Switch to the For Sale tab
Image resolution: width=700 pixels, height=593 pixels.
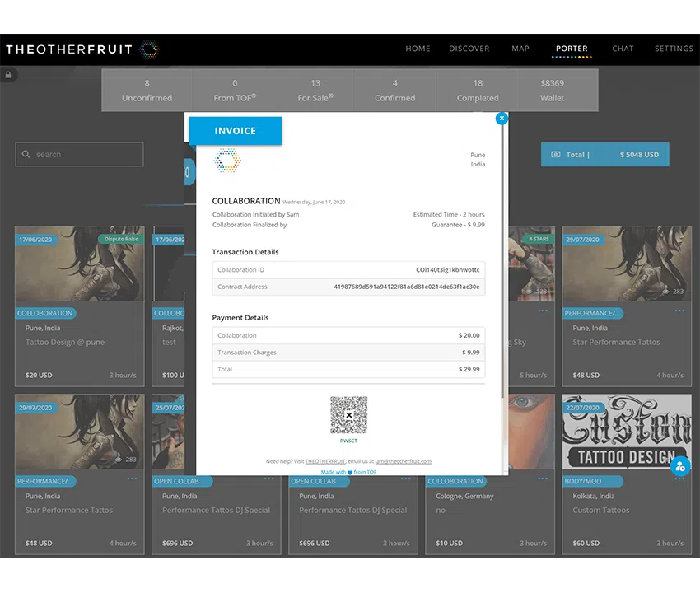pyautogui.click(x=315, y=91)
